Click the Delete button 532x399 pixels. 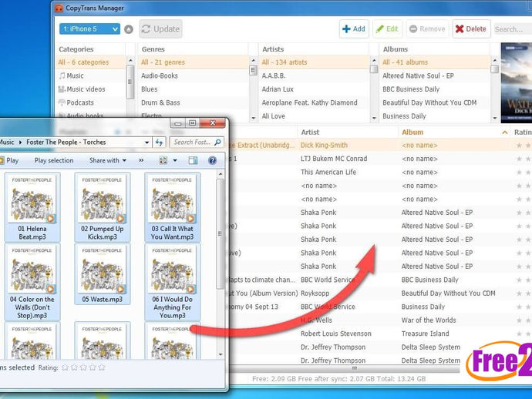pos(471,29)
